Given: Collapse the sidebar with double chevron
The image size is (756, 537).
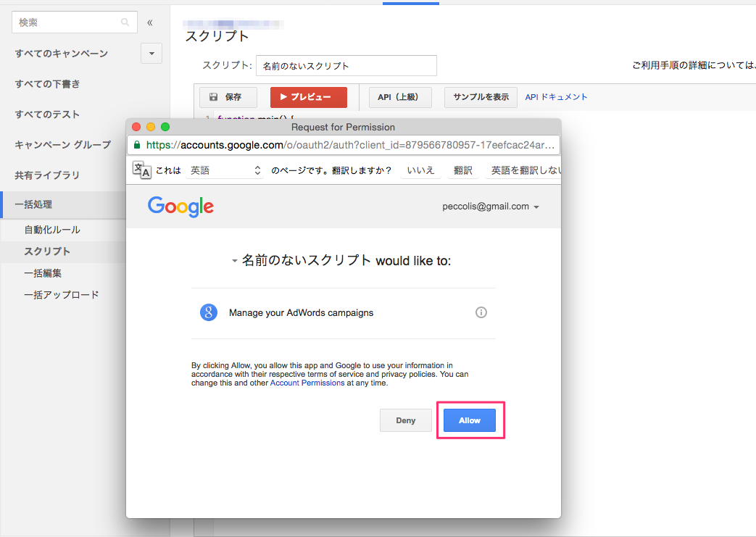Looking at the screenshot, I should [150, 22].
